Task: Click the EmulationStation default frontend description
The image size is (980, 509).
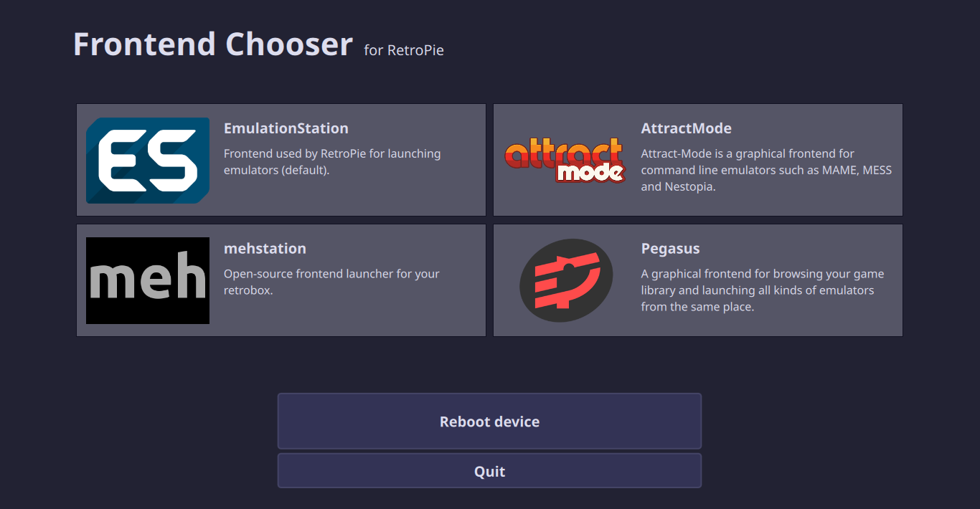Action: [332, 161]
